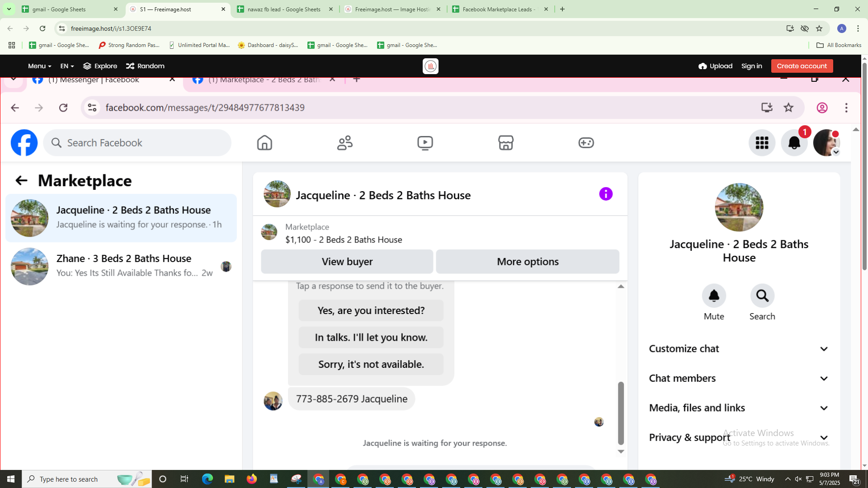The image size is (868, 488).
Task: Open the Menu dropdown on Freeimage
Action: (39, 66)
